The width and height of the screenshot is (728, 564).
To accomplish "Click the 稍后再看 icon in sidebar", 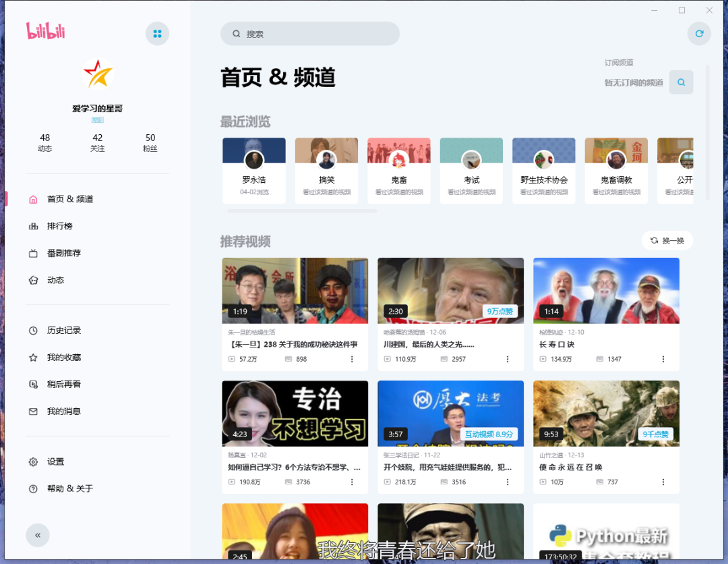I will (33, 385).
